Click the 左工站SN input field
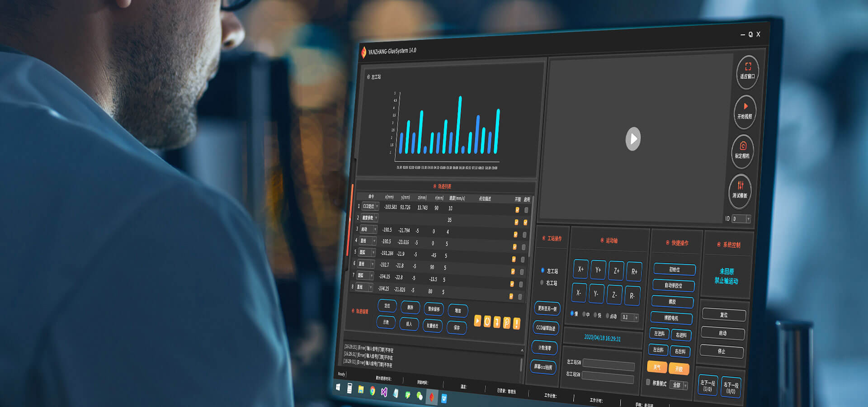The width and height of the screenshot is (868, 407). click(x=609, y=365)
